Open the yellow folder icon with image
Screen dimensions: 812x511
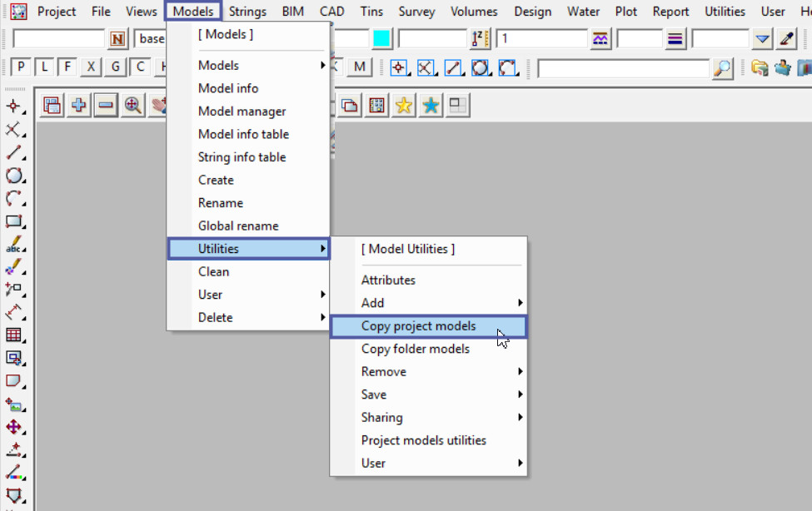(x=760, y=67)
